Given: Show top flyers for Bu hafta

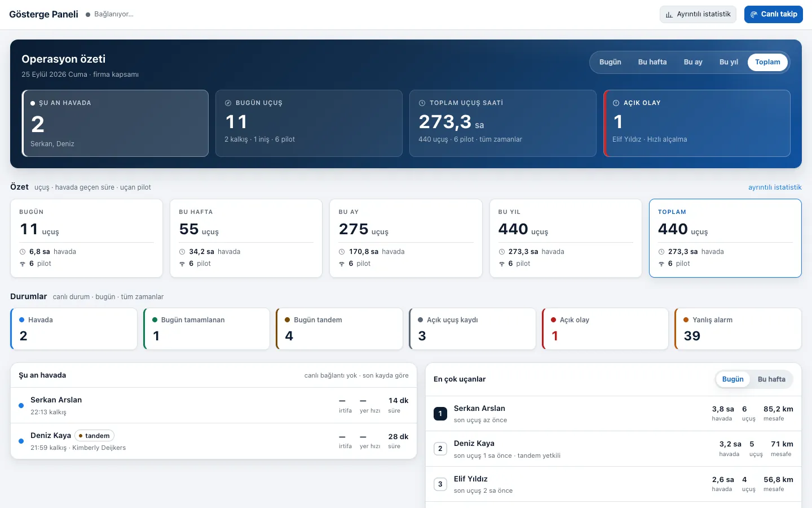Looking at the screenshot, I should [x=771, y=379].
